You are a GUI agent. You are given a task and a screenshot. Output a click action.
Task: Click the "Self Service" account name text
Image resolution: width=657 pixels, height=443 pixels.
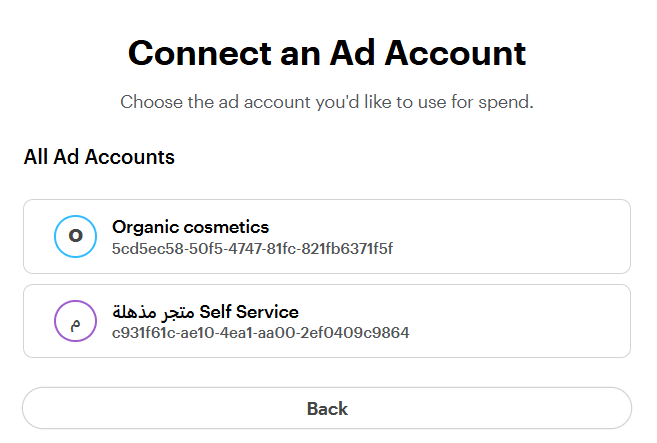point(249,312)
